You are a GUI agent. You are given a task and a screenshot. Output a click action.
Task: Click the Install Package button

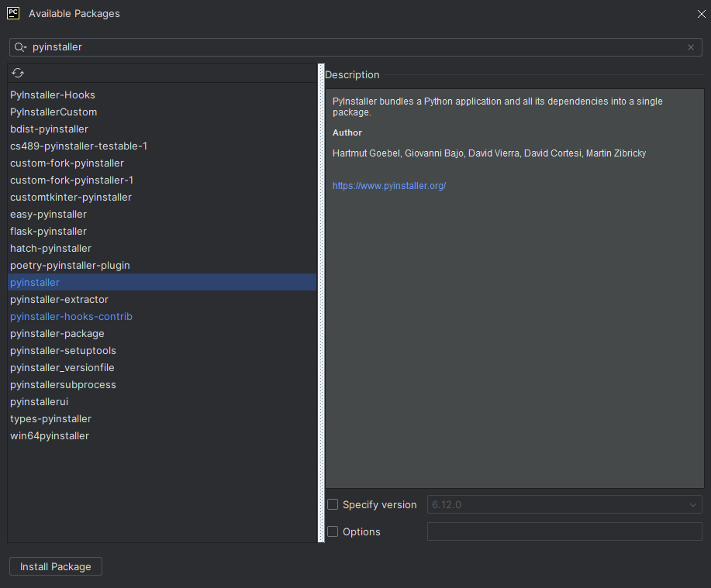point(56,566)
